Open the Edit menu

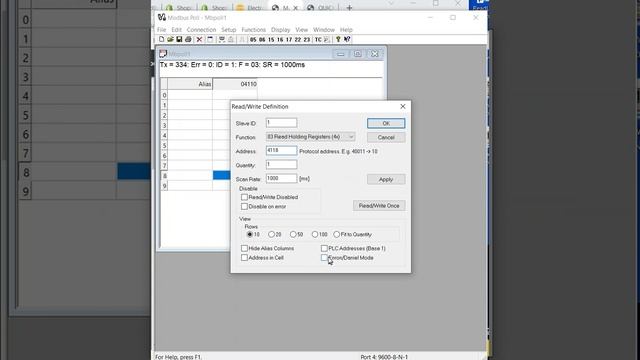pos(176,30)
